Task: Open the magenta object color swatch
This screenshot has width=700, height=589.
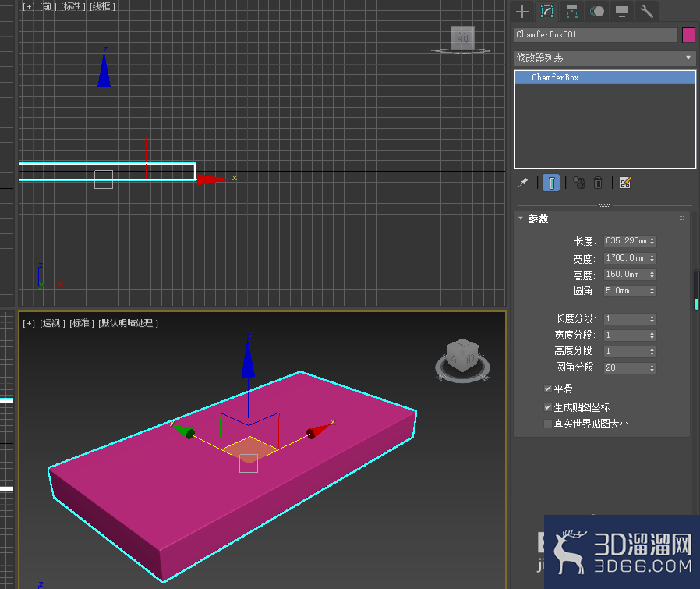Action: point(688,35)
